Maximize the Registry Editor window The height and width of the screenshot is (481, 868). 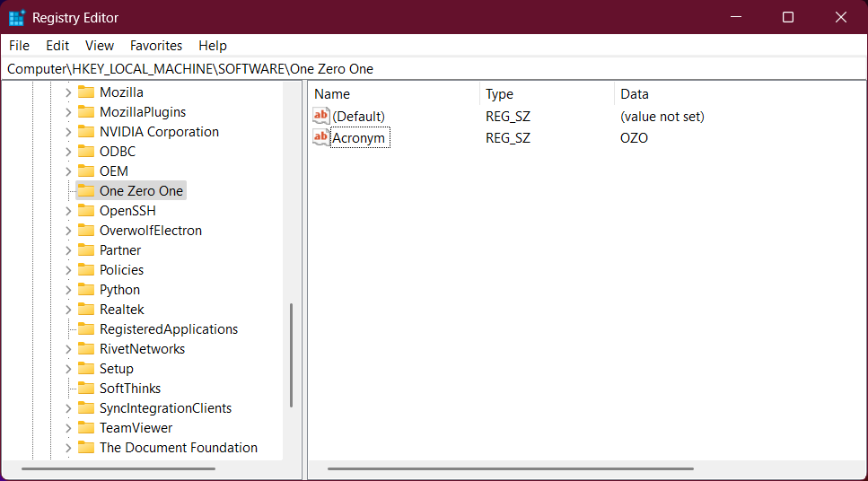(x=788, y=17)
